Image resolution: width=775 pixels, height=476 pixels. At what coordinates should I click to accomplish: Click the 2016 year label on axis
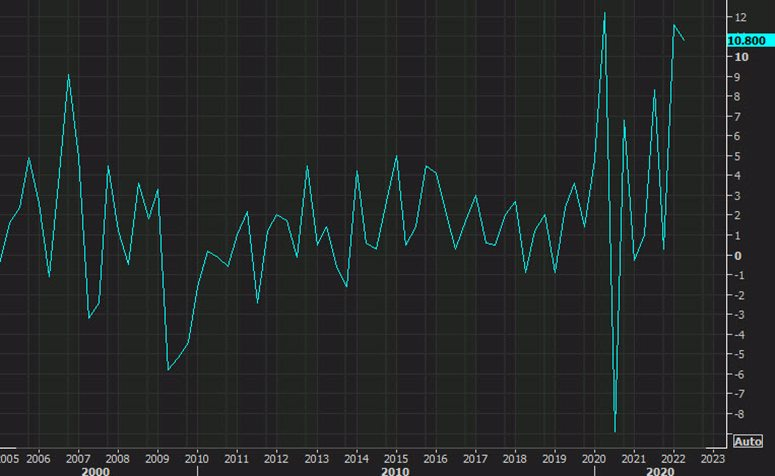(435, 459)
